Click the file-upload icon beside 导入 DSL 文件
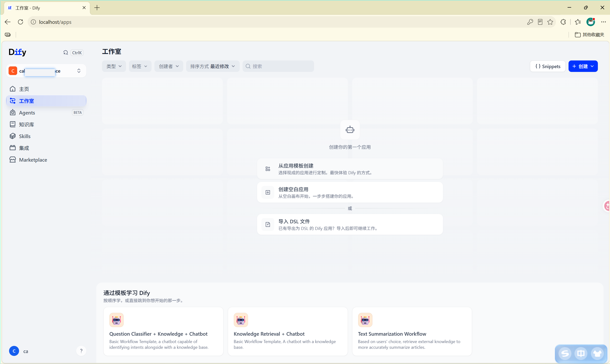Screen dimensions: 610x364 268,224
